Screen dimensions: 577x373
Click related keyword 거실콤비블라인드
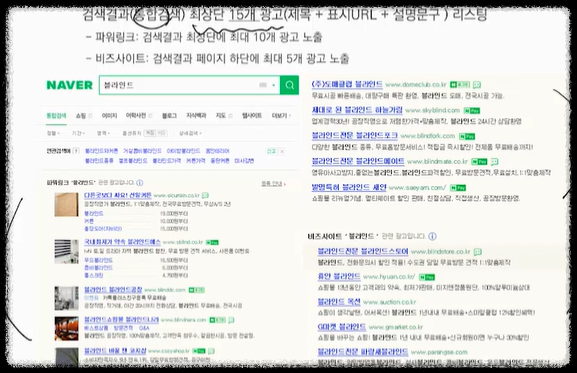point(142,151)
